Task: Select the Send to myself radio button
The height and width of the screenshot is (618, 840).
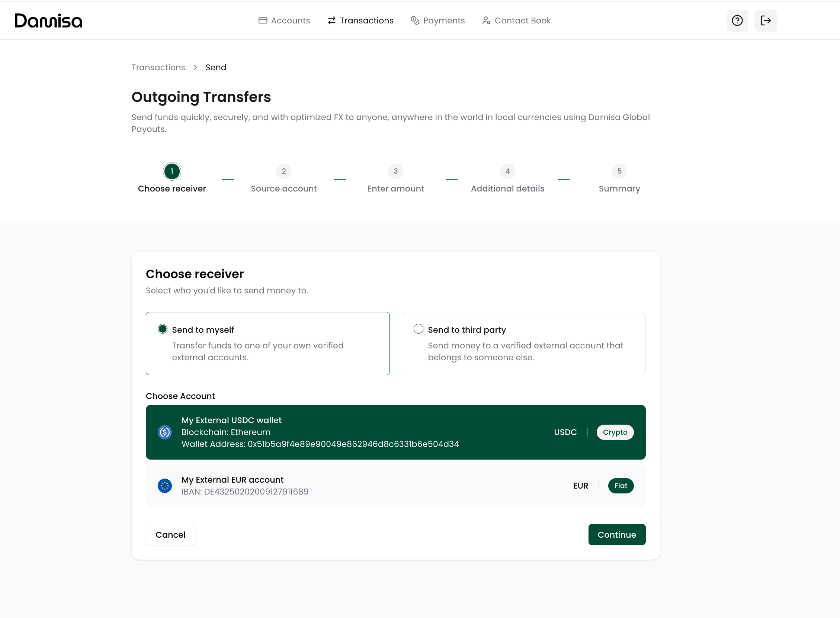Action: (163, 329)
